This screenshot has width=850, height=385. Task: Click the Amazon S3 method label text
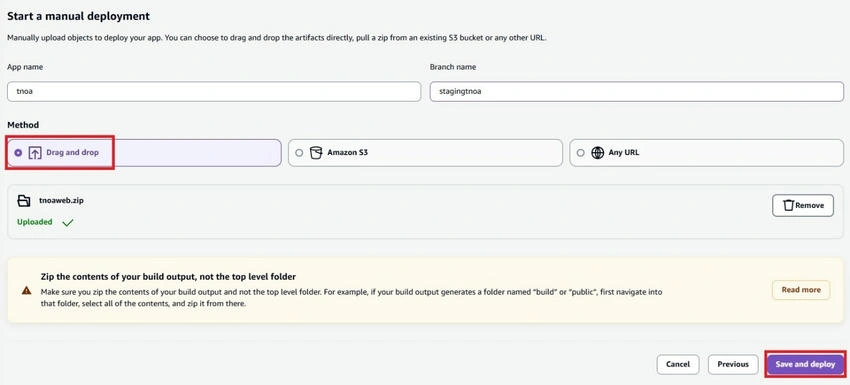(347, 153)
